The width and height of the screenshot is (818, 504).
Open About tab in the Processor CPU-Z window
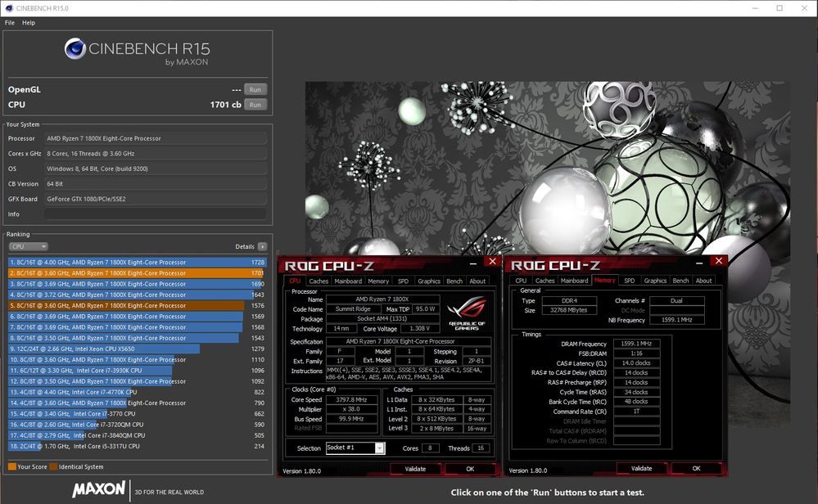tap(477, 281)
